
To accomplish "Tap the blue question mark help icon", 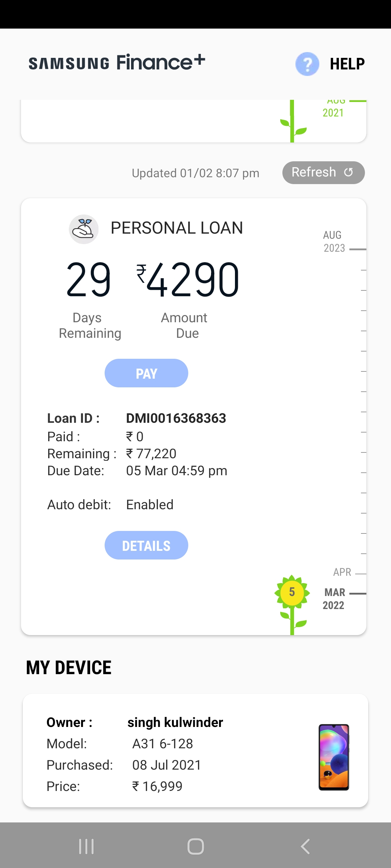I will 307,64.
